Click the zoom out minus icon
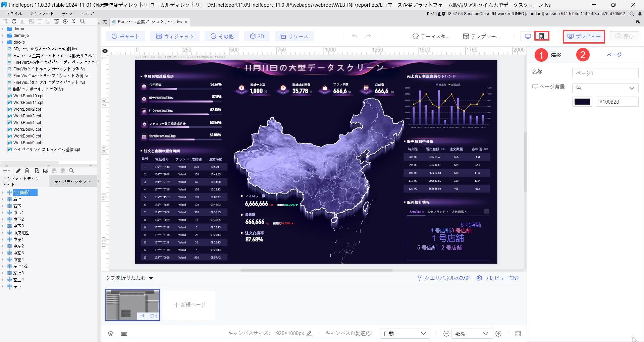Screen dimensions: 644x342 pyautogui.click(x=446, y=334)
